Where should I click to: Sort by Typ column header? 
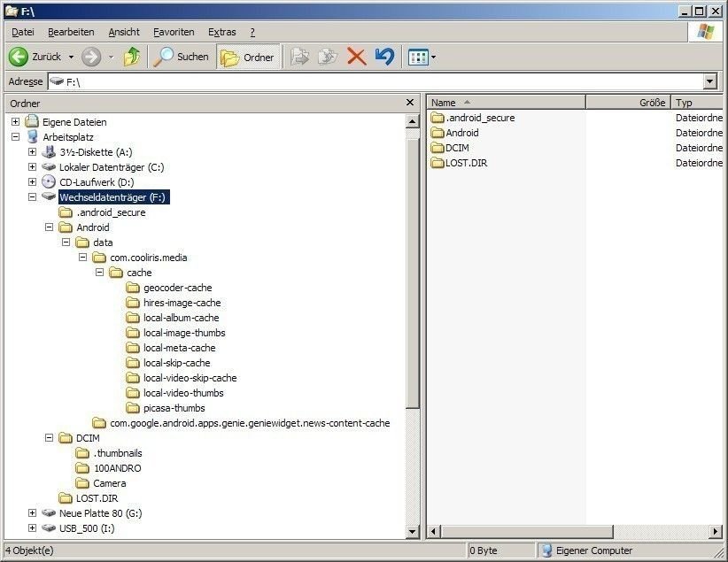697,103
